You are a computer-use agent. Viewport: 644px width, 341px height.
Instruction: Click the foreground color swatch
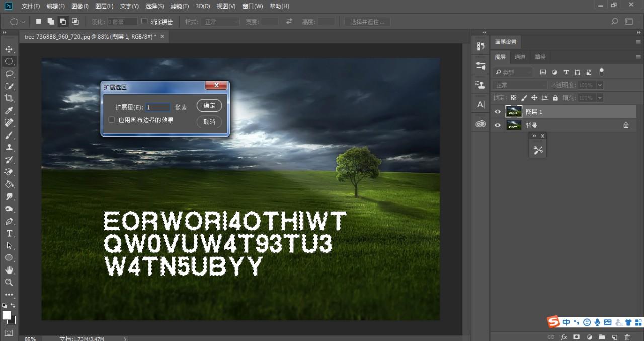click(7, 315)
